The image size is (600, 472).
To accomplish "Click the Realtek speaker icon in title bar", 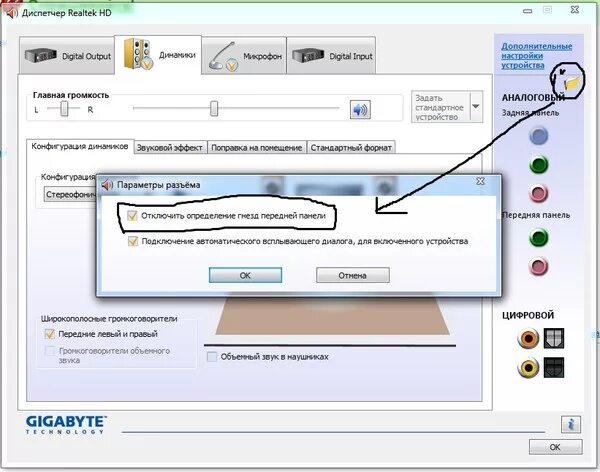I will [11, 13].
